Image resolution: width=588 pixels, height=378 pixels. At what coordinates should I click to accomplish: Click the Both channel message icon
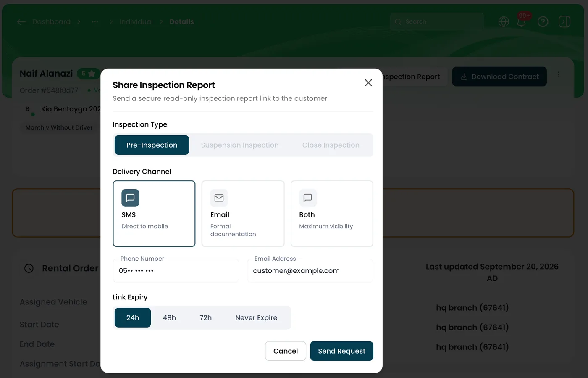click(x=308, y=198)
